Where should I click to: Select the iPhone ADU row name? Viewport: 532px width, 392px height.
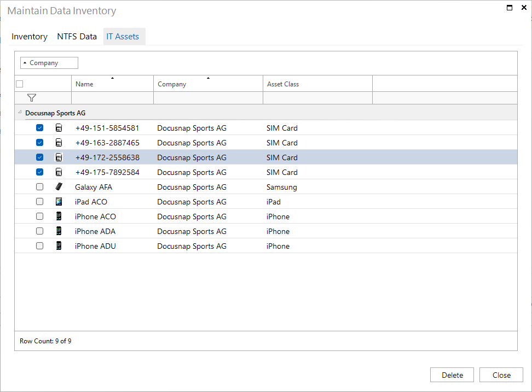coord(95,247)
